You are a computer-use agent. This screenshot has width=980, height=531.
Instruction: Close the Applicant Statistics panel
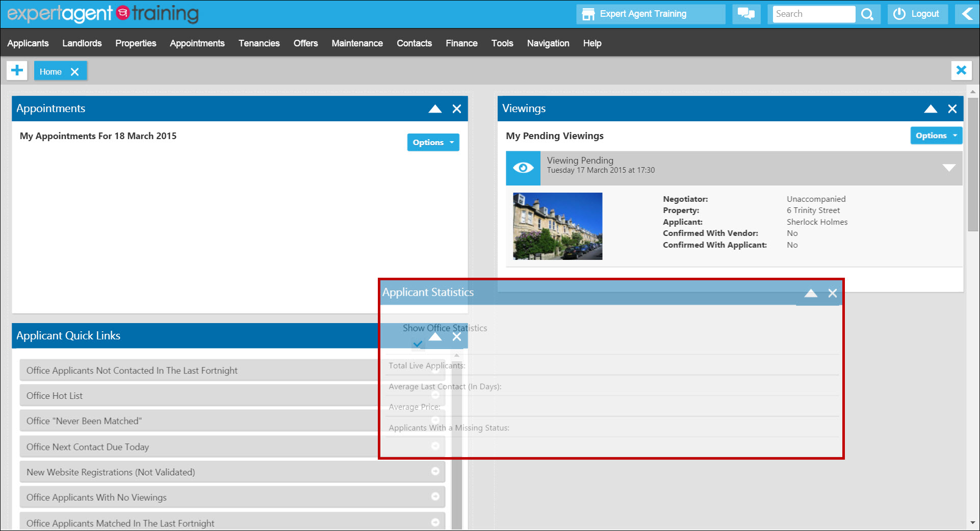[833, 293]
